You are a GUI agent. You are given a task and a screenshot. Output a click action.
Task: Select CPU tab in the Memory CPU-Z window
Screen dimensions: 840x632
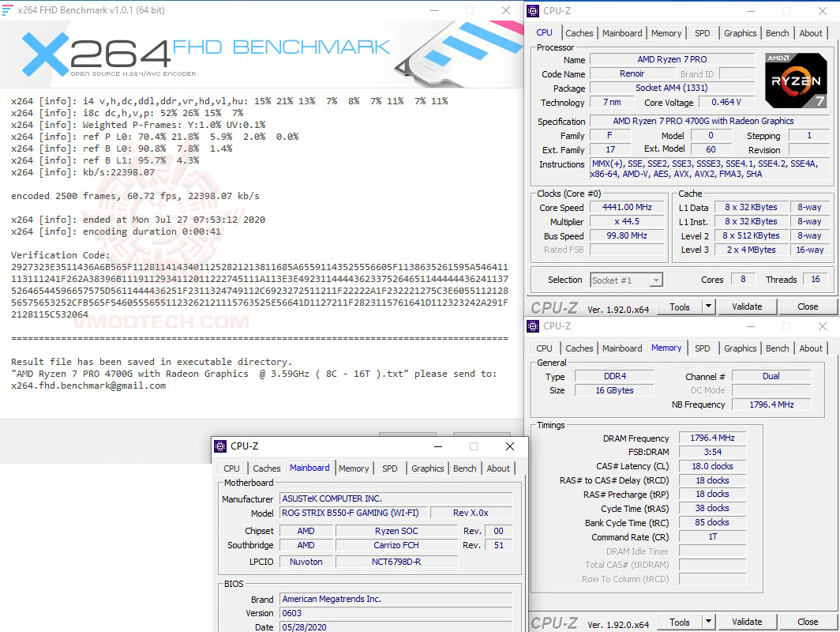544,348
